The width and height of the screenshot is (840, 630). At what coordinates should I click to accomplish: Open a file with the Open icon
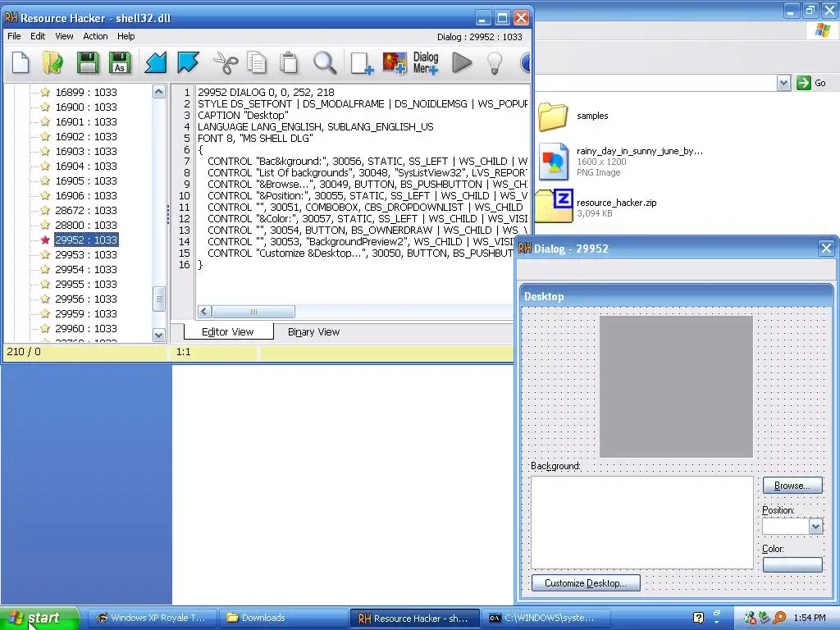(52, 62)
